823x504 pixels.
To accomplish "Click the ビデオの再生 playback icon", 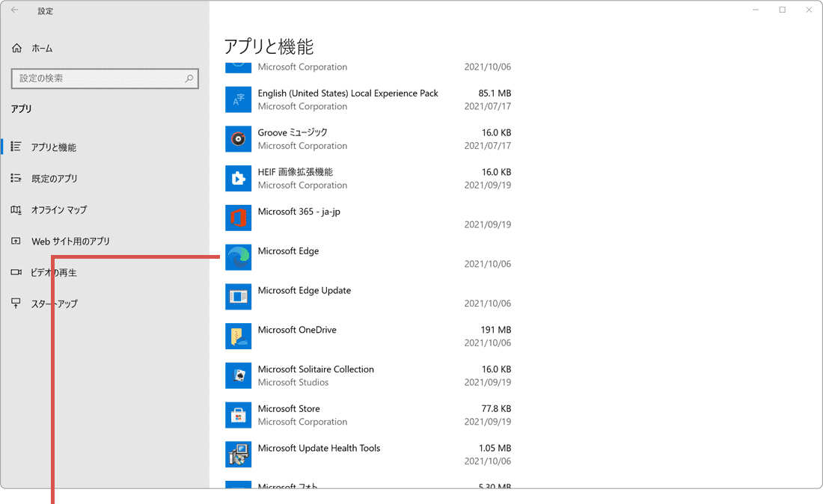I will tap(16, 272).
